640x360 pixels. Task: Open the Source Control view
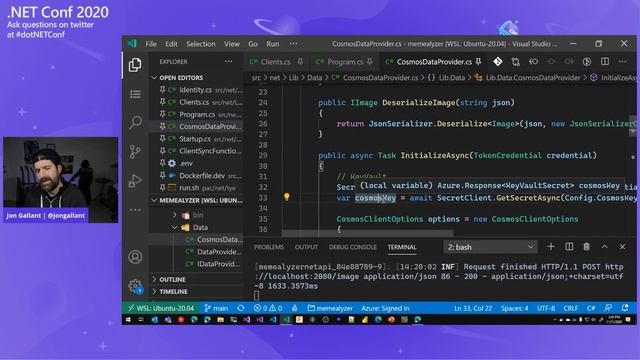[x=135, y=151]
